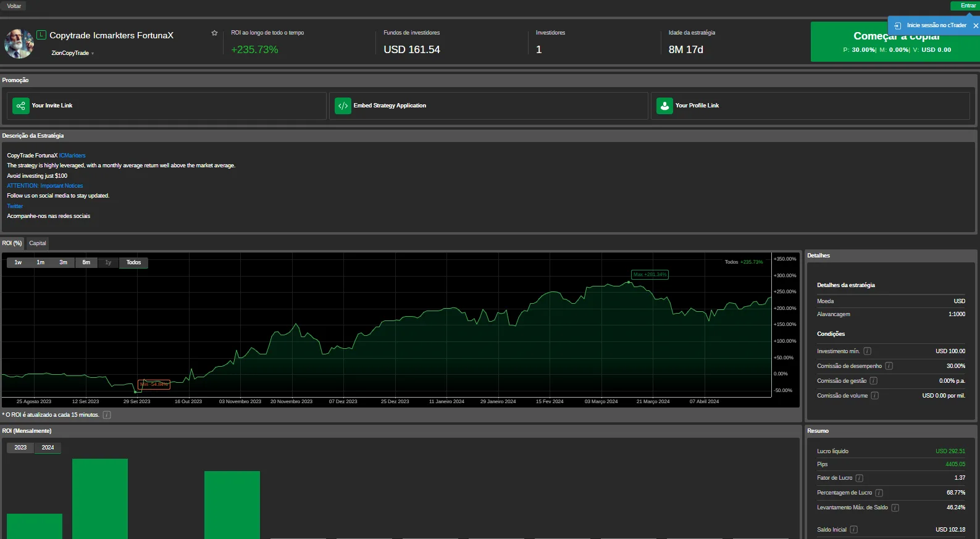Click the 'Todos +235.73%' chart label
Image resolution: width=980 pixels, height=539 pixels.
pyautogui.click(x=743, y=262)
